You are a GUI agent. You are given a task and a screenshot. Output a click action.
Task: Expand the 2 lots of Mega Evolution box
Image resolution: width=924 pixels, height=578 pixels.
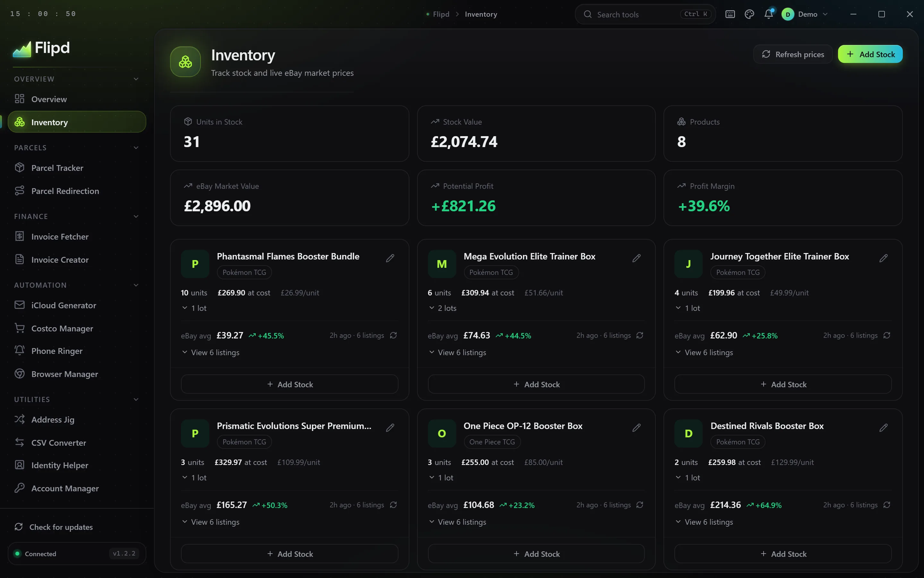(442, 308)
